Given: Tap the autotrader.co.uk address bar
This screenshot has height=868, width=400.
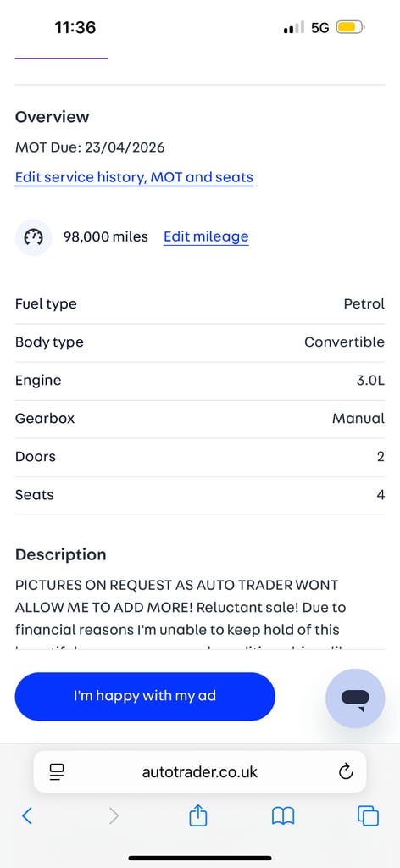Looking at the screenshot, I should pos(200,771).
